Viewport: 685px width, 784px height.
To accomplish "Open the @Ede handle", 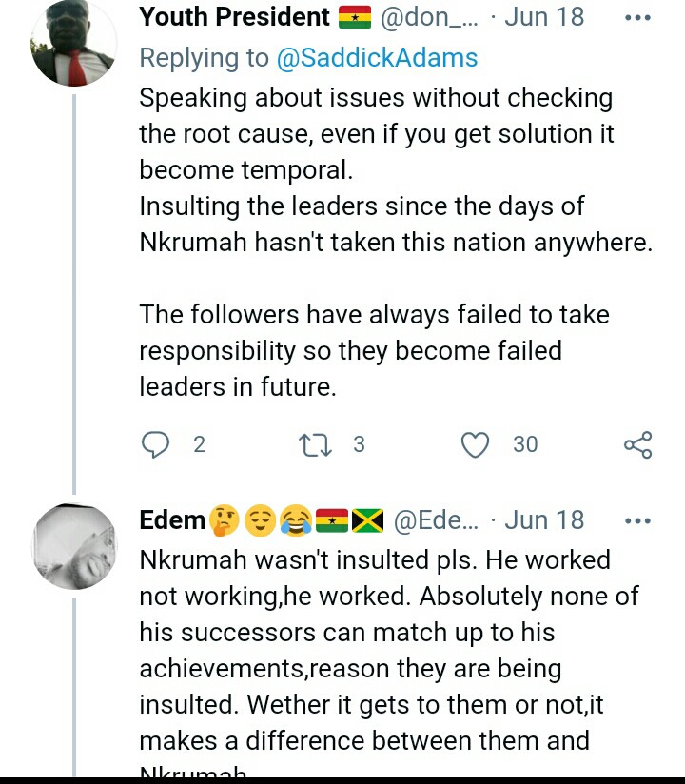I will click(x=437, y=520).
